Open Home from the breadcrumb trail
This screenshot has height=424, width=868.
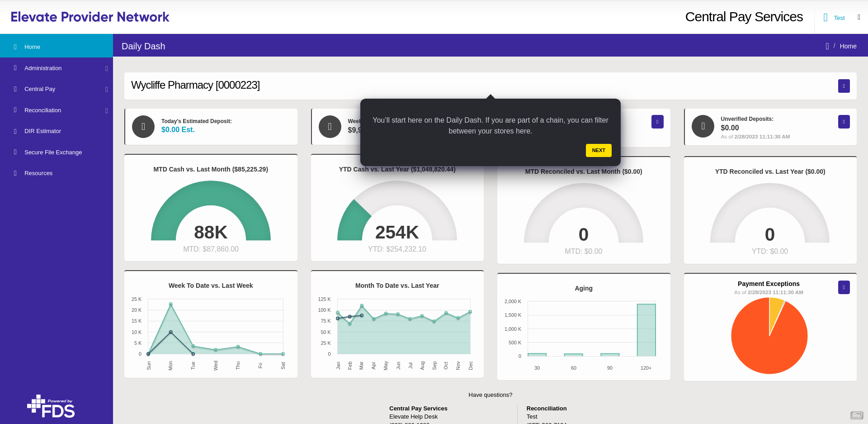848,46
